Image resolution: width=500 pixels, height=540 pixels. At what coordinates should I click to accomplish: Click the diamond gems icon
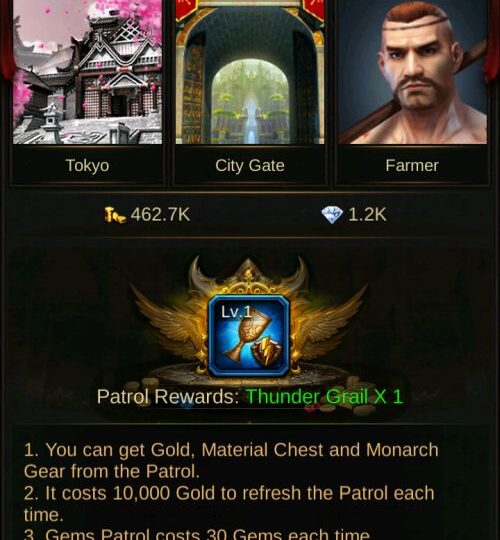(332, 215)
